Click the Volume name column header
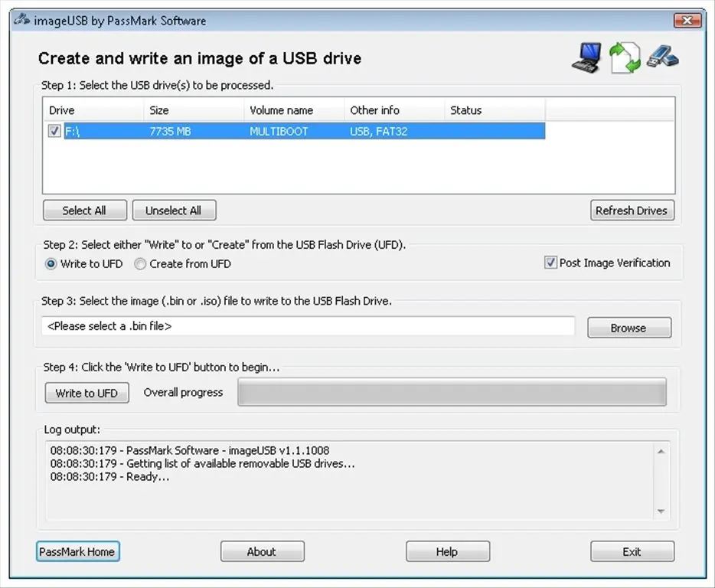This screenshot has width=715, height=588. point(294,110)
